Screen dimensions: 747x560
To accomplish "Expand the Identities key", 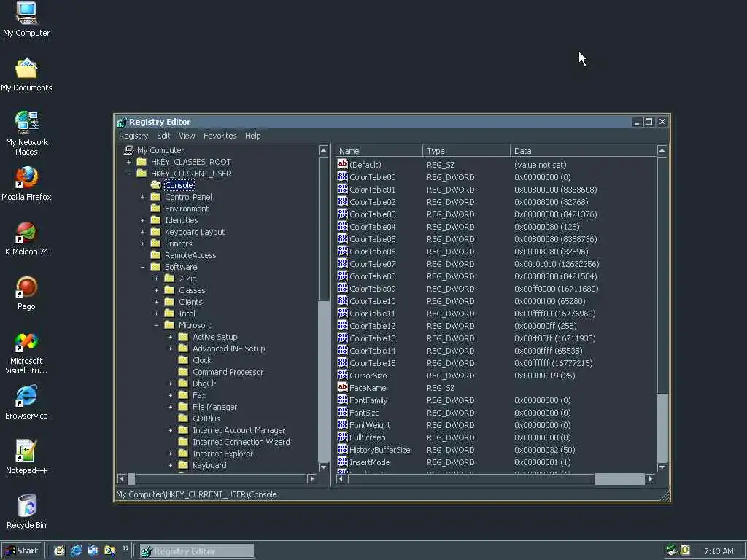I will (x=142, y=220).
